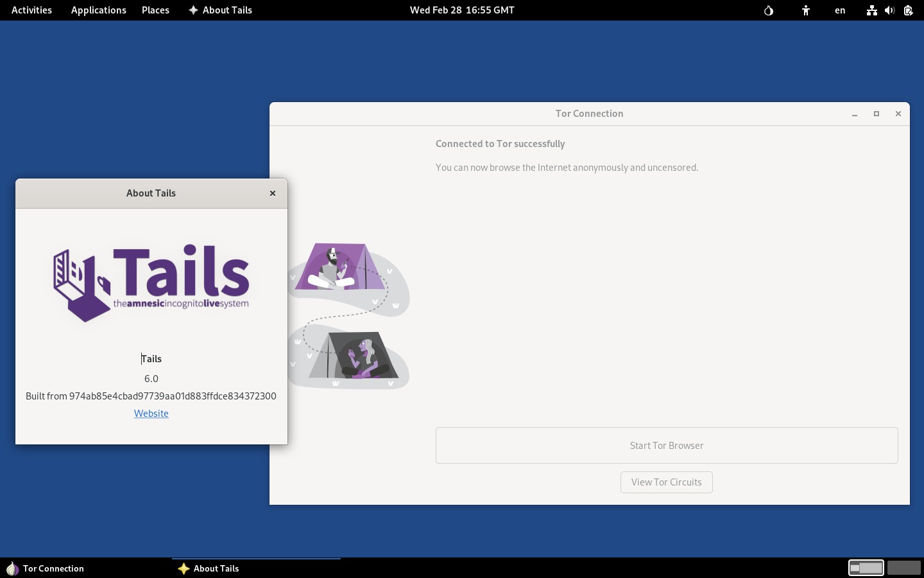Open the clock and calendar panel
Image resolution: width=924 pixels, height=578 pixels.
pos(462,10)
